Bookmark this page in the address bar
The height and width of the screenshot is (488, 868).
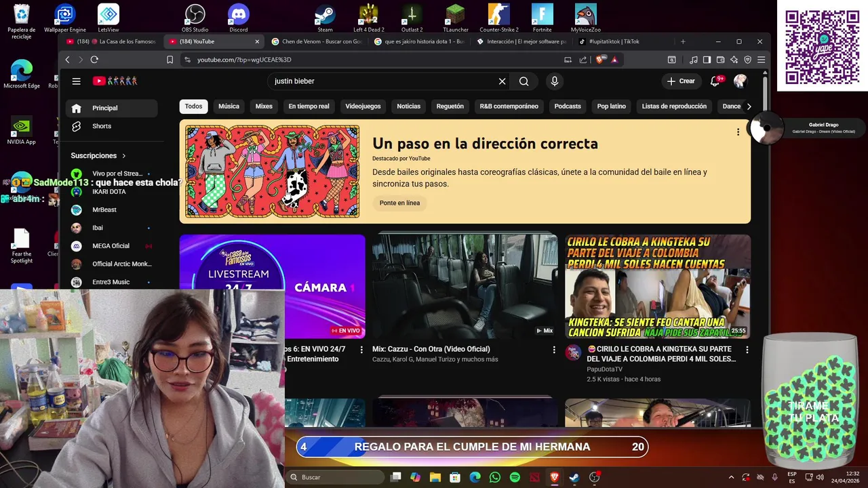[170, 60]
